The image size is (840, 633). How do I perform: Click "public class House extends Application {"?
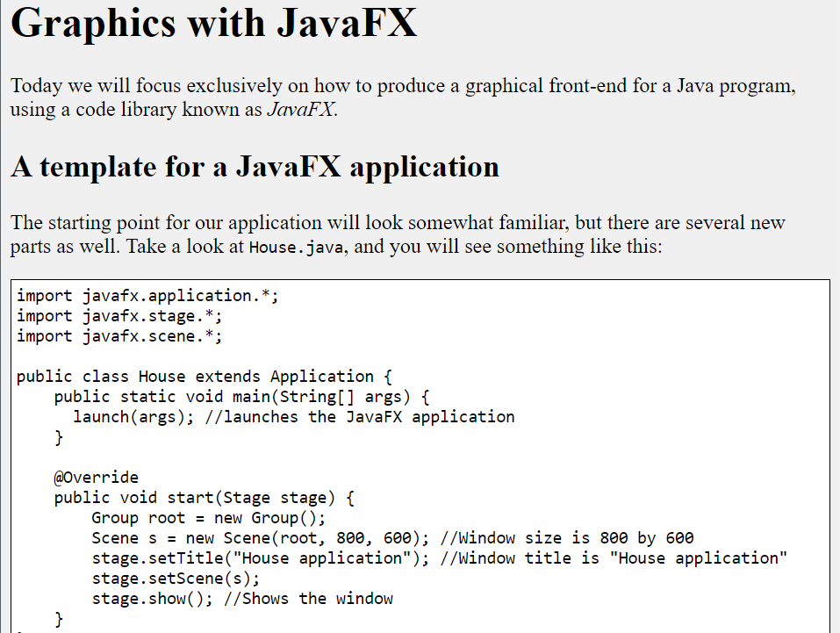tap(205, 377)
